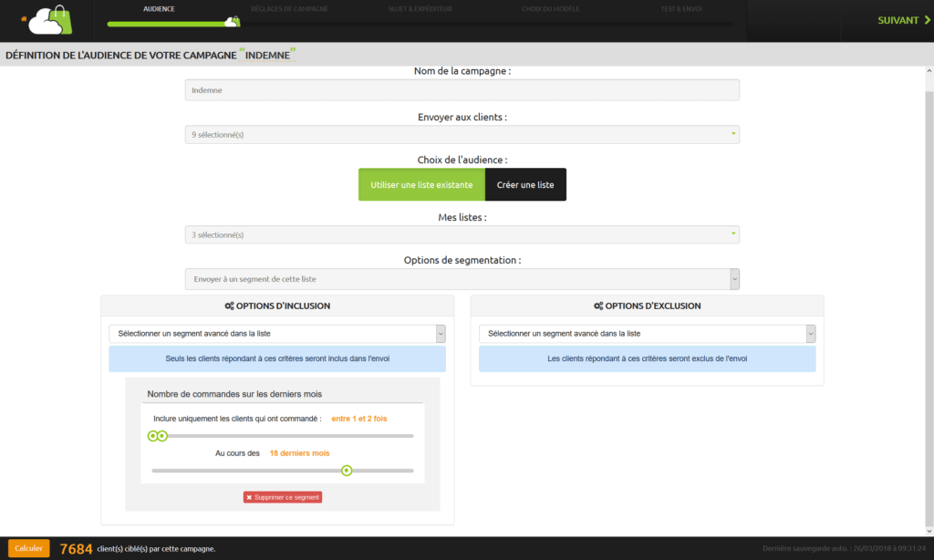934x560 pixels.
Task: Click the cloud marker on the progress bar
Action: 233,22
